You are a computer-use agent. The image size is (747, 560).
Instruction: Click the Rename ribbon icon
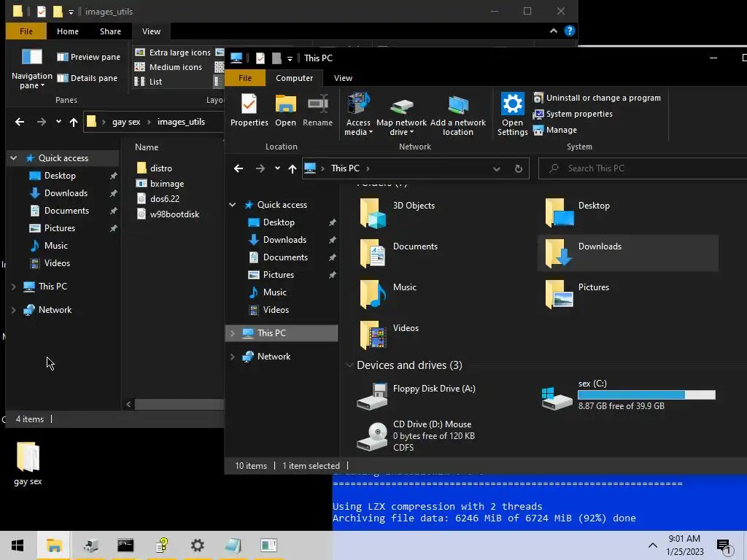pyautogui.click(x=318, y=110)
